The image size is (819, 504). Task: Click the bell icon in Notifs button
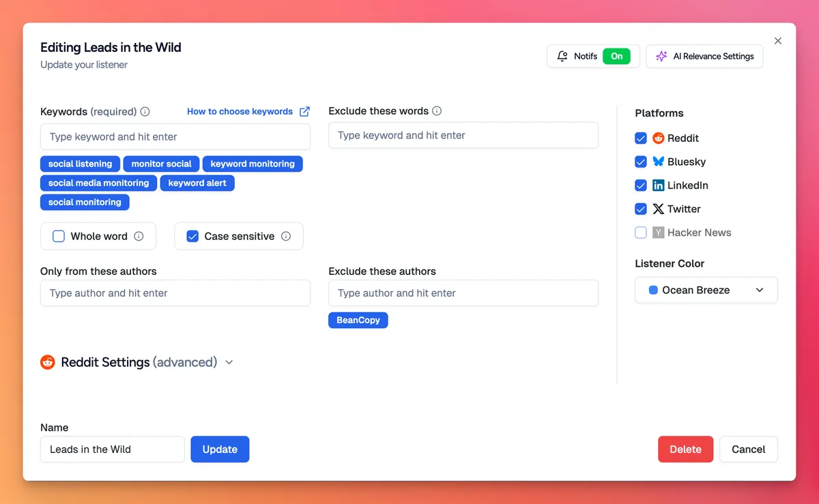point(562,57)
